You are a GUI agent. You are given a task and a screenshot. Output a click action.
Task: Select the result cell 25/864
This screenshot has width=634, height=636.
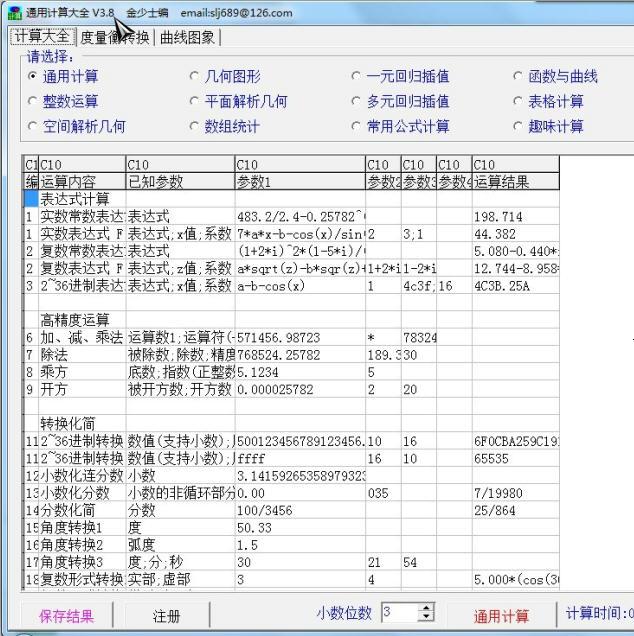click(516, 510)
